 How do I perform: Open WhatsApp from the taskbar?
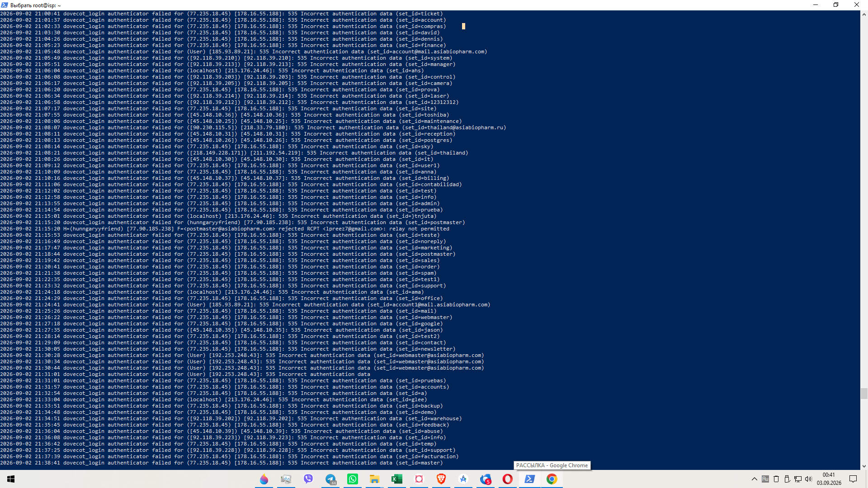(353, 479)
